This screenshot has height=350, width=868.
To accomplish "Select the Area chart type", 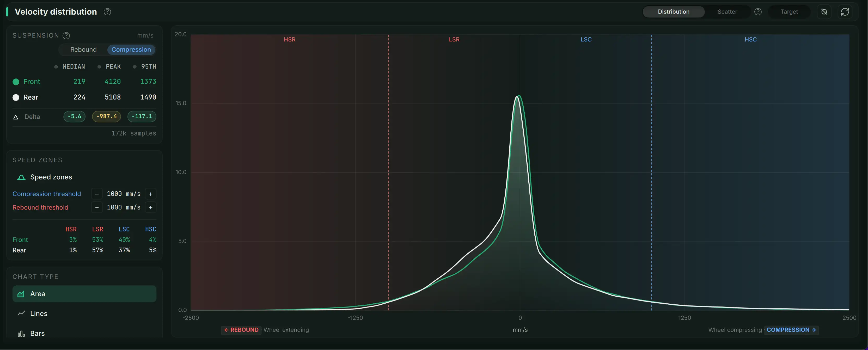I will [84, 294].
